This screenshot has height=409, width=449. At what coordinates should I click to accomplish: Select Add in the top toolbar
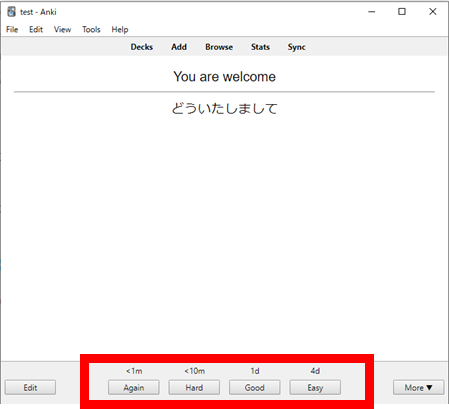click(x=179, y=47)
